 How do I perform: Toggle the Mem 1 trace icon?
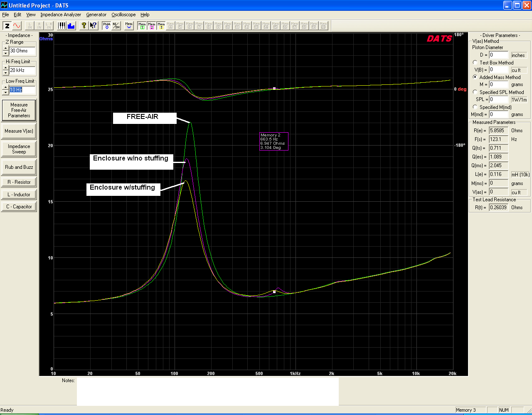[142, 26]
